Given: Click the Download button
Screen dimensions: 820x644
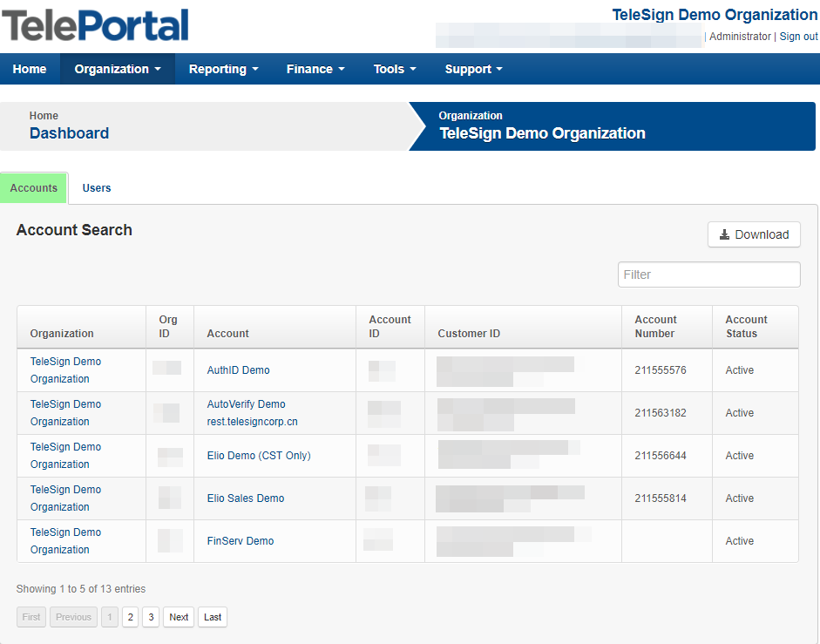Looking at the screenshot, I should 753,234.
